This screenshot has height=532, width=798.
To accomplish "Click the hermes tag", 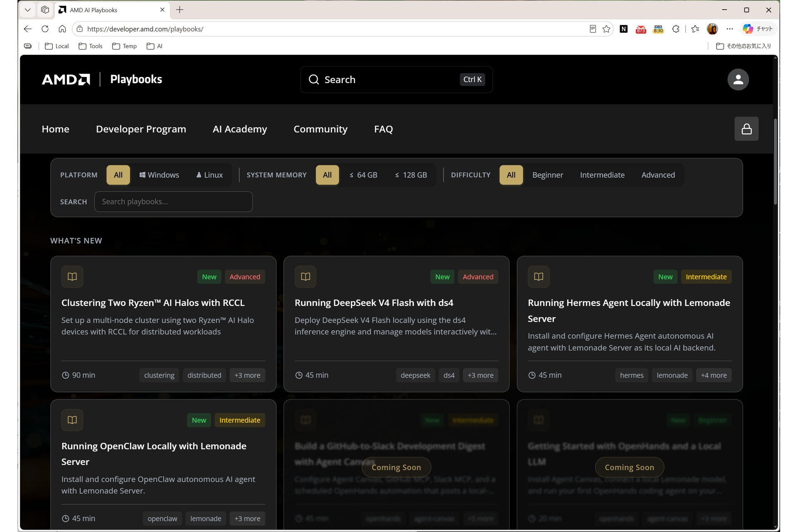I will 632,375.
